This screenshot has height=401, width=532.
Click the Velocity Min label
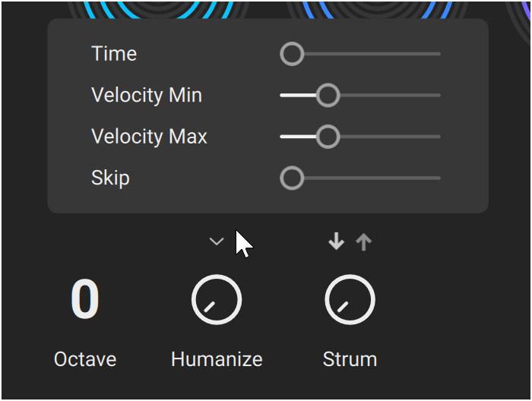coord(147,96)
